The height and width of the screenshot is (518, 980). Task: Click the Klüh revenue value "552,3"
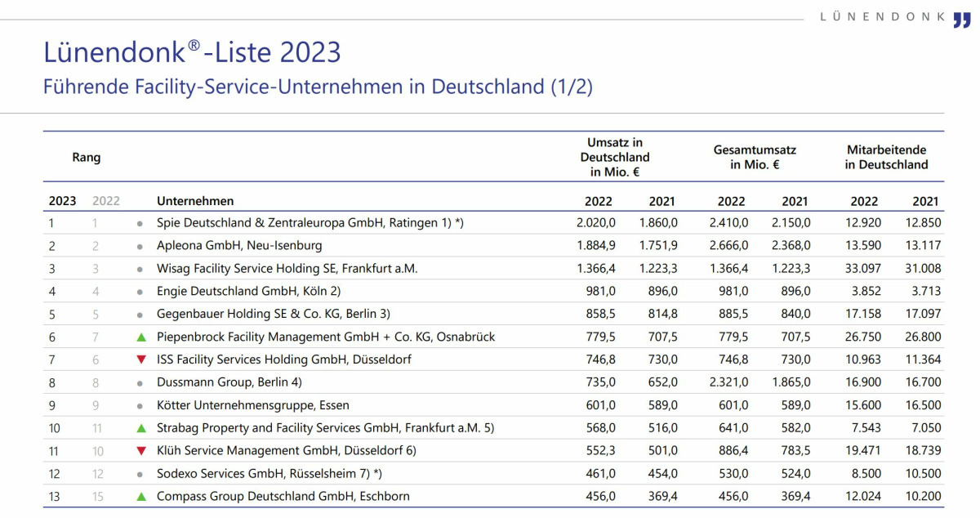600,451
